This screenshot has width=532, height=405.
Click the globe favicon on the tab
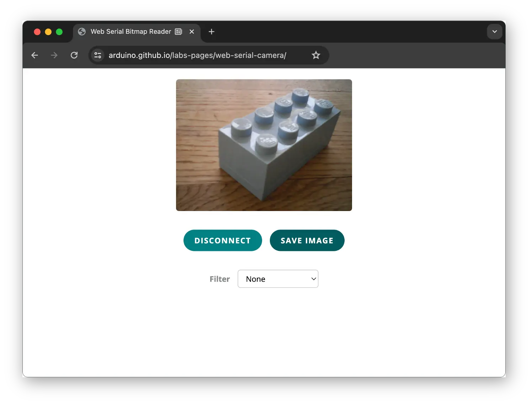point(82,32)
